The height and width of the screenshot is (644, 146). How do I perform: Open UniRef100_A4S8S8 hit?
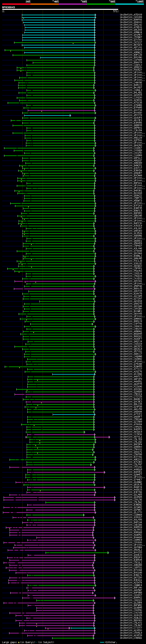(131, 301)
